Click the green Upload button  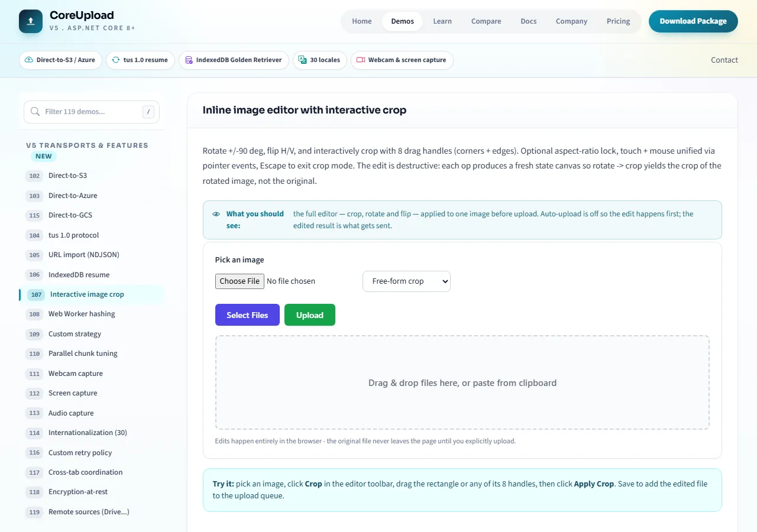(x=310, y=315)
